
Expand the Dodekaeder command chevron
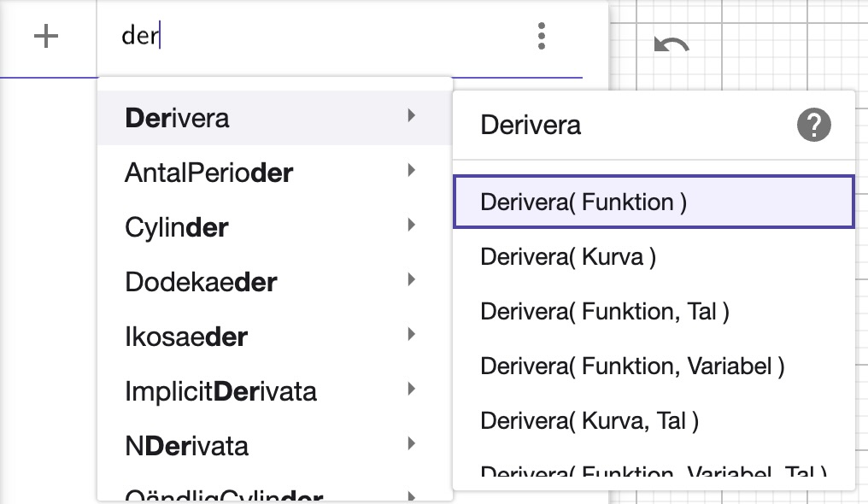pos(412,280)
